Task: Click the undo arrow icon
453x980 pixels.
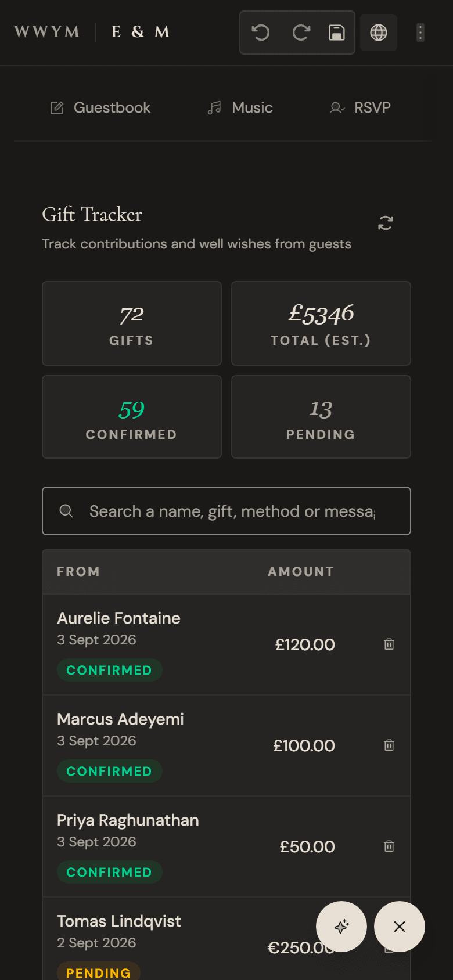Action: click(261, 33)
